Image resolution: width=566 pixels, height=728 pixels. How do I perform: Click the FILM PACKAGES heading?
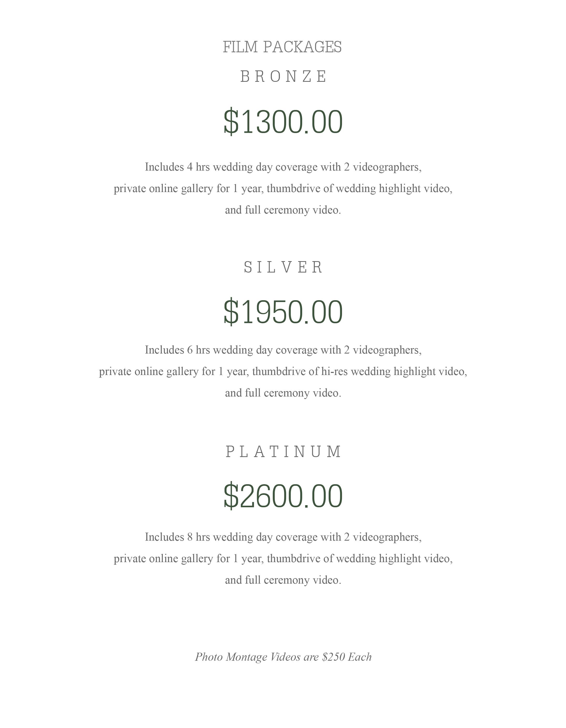coord(282,47)
